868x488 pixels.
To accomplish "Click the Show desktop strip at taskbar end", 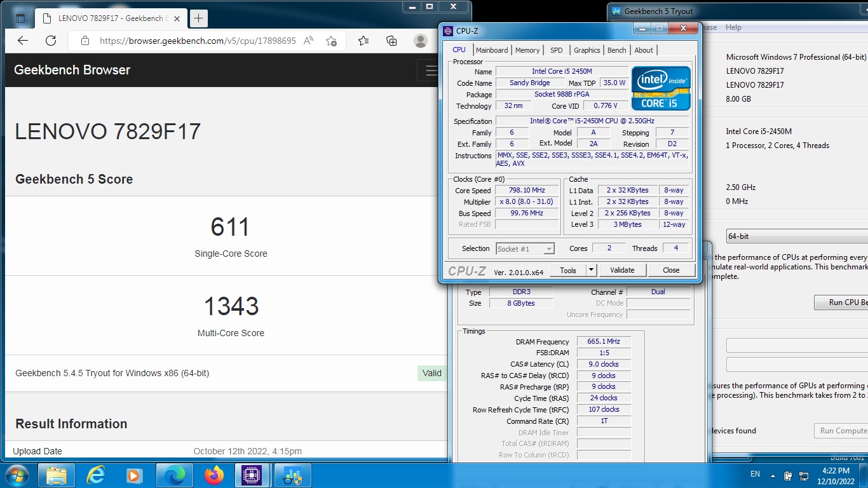I will coord(864,475).
